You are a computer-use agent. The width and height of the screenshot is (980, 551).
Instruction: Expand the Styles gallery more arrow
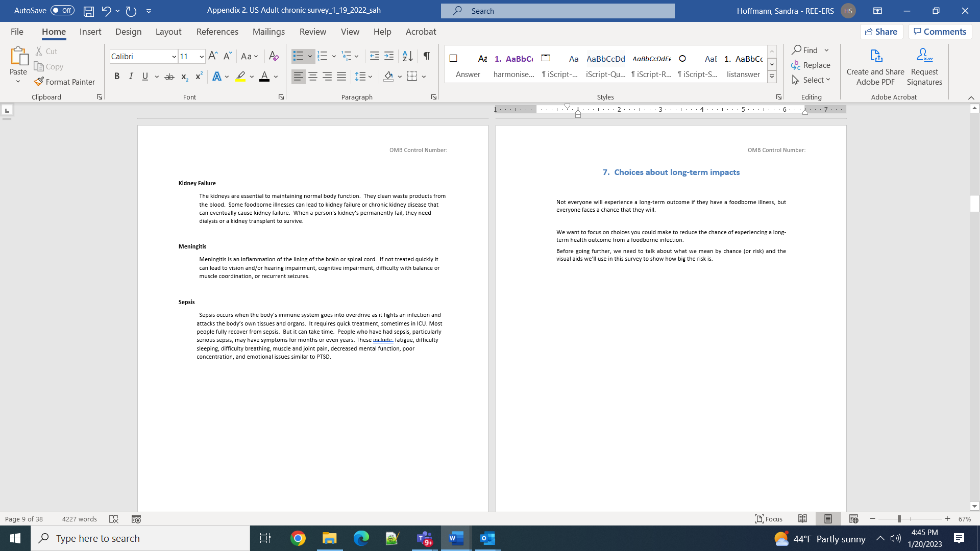(x=772, y=77)
